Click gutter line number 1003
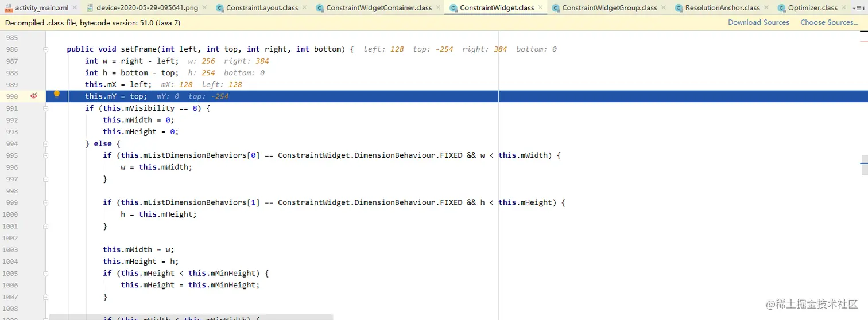Screen dimensions: 868x320 click(9, 249)
